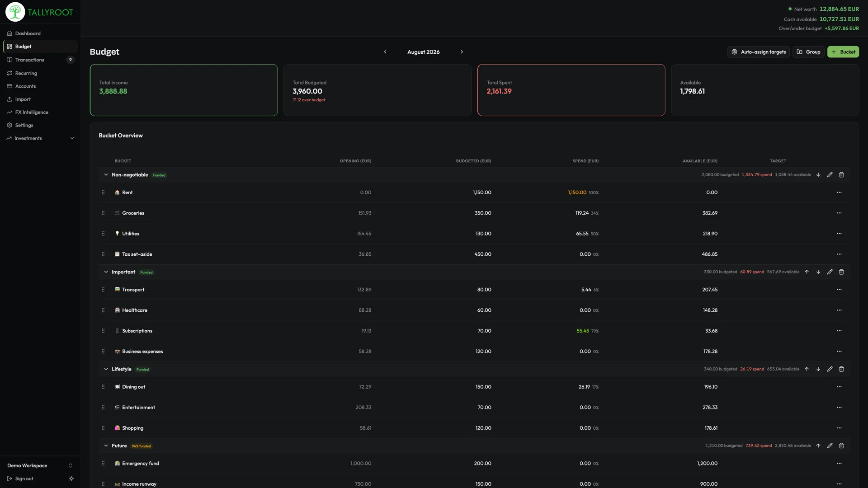Move Non-negotiable group down

click(x=818, y=175)
